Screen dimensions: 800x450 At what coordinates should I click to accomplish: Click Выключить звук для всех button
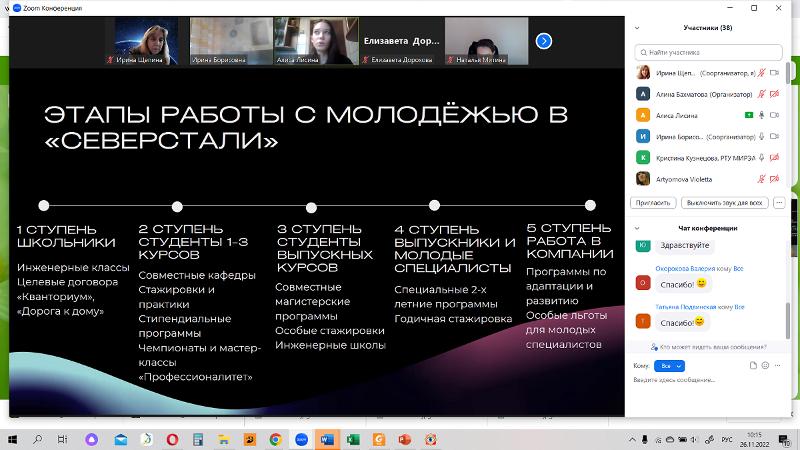click(x=726, y=202)
